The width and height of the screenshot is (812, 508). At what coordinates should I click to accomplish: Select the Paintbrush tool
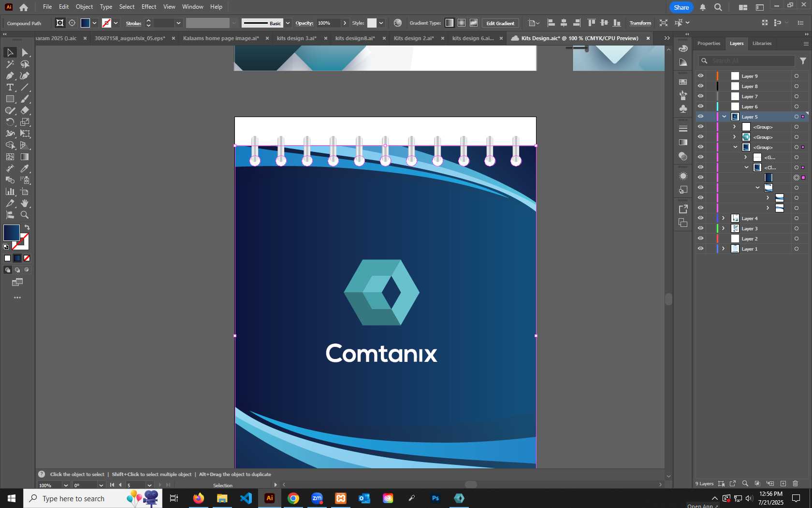click(x=25, y=99)
